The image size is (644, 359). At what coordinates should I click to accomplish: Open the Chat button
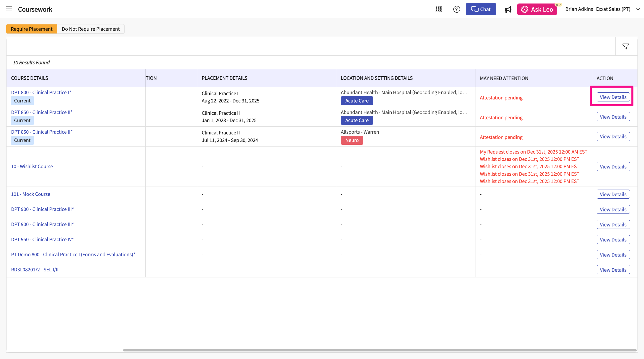tap(481, 9)
